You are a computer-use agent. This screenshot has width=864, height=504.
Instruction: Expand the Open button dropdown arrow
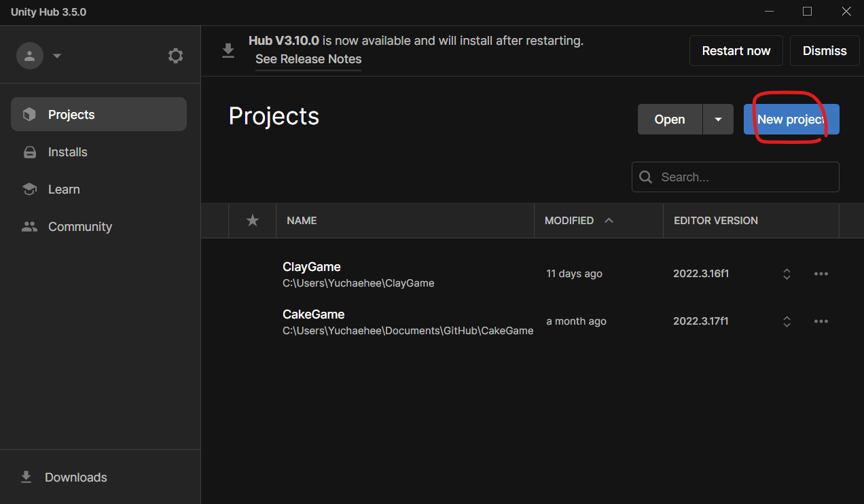point(718,119)
